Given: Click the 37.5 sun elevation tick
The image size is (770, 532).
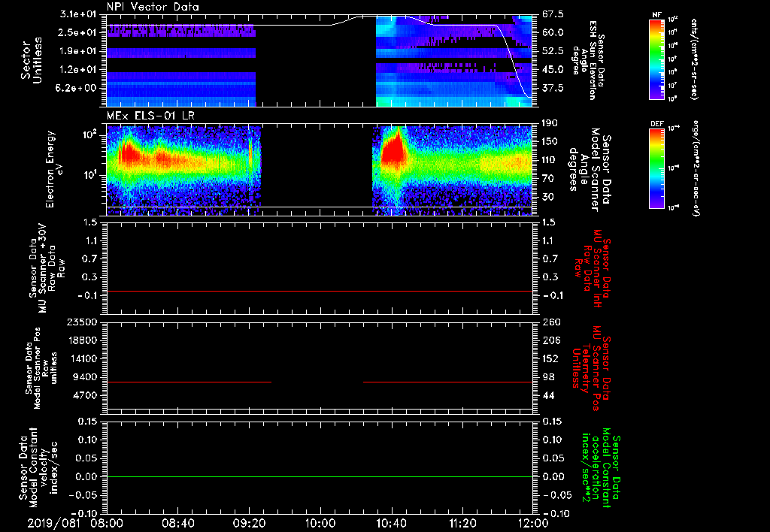Looking at the screenshot, I should coord(553,88).
